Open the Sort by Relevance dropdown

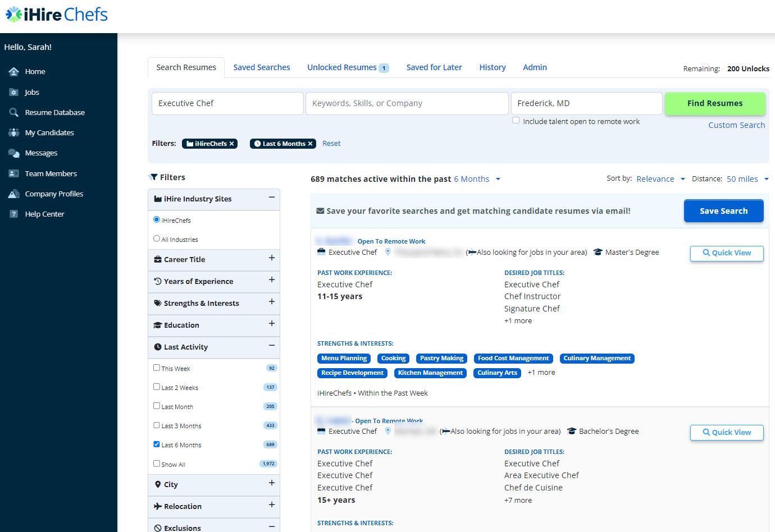point(660,179)
